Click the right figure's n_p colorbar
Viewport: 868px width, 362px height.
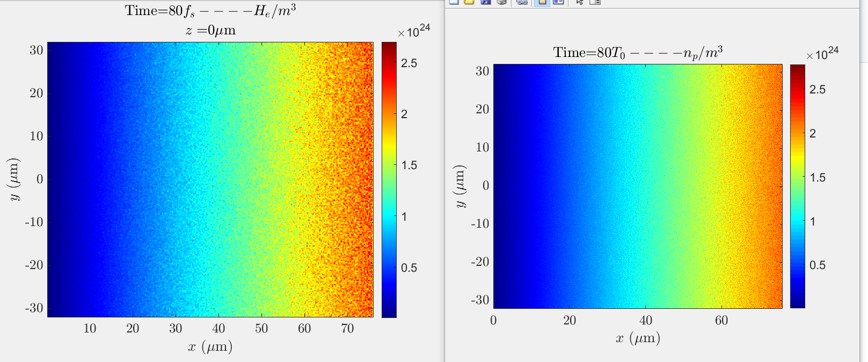point(798,186)
